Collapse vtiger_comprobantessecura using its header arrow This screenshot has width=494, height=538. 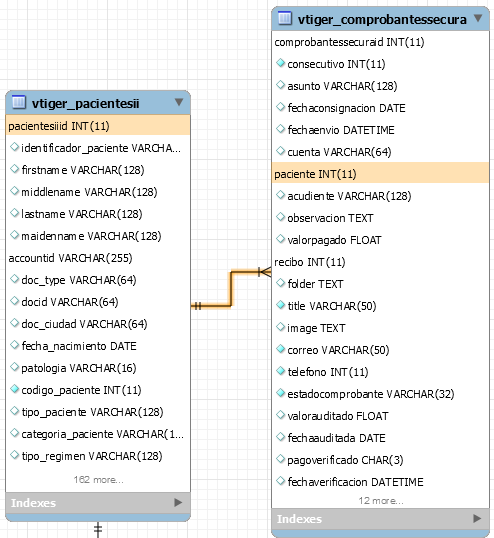coord(478,18)
